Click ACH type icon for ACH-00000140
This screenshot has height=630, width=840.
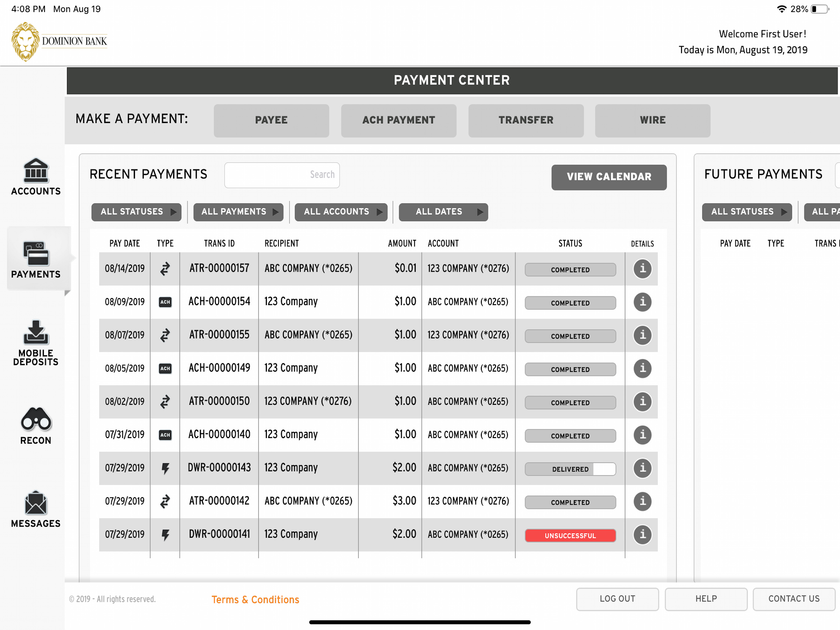(x=165, y=435)
